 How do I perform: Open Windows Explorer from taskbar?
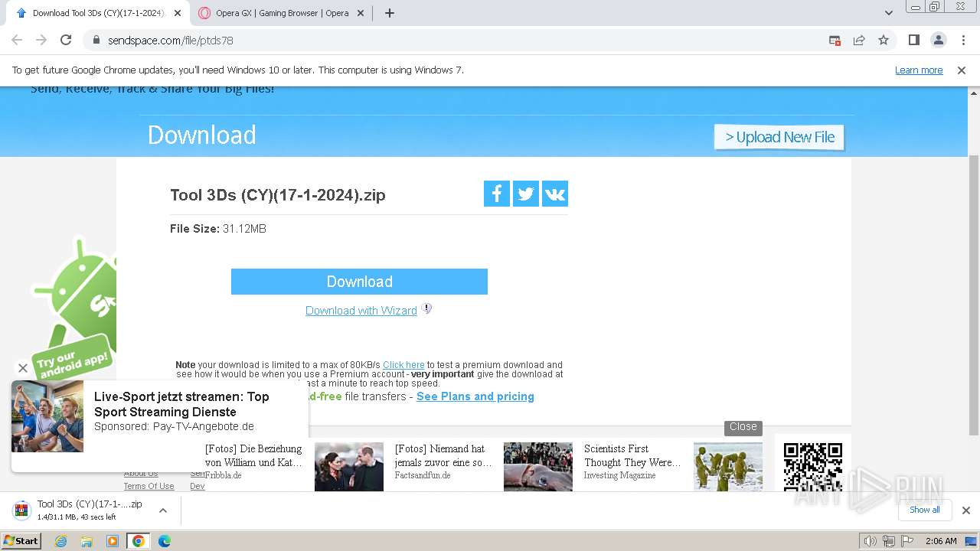[87, 541]
